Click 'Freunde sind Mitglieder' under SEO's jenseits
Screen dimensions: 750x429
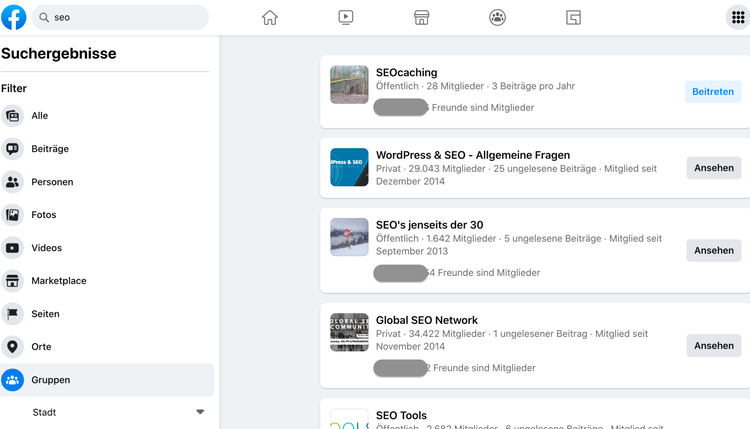489,273
